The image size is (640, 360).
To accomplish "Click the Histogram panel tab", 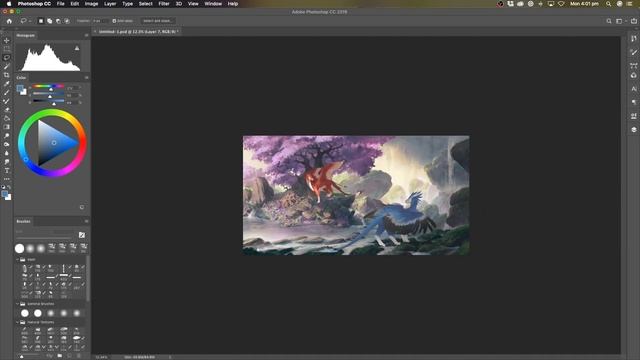I will [25, 36].
